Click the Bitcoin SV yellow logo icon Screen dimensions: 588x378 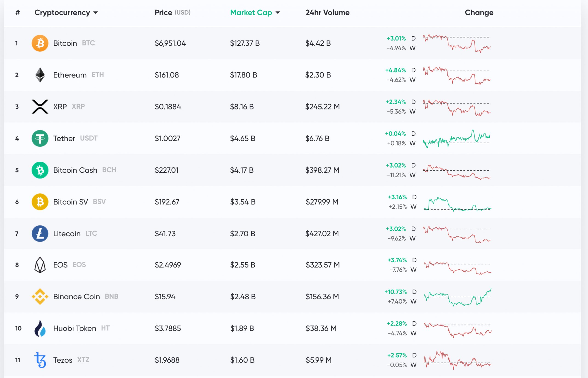coord(40,202)
